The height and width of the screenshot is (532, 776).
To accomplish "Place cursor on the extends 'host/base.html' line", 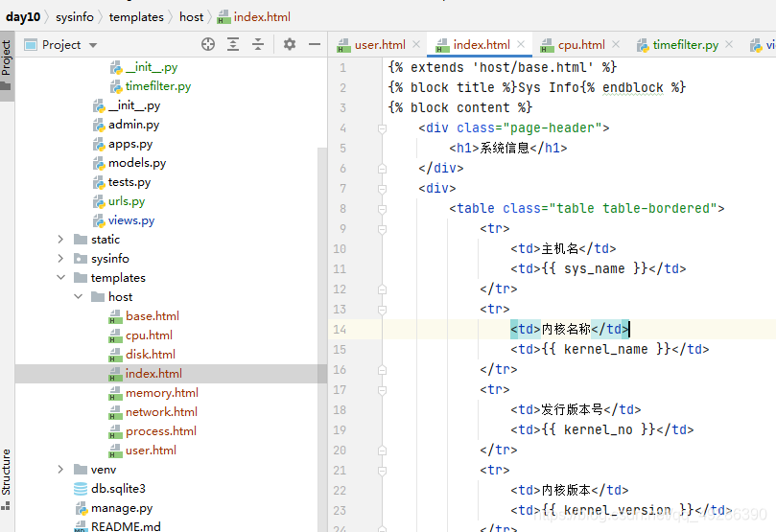I will coord(503,67).
